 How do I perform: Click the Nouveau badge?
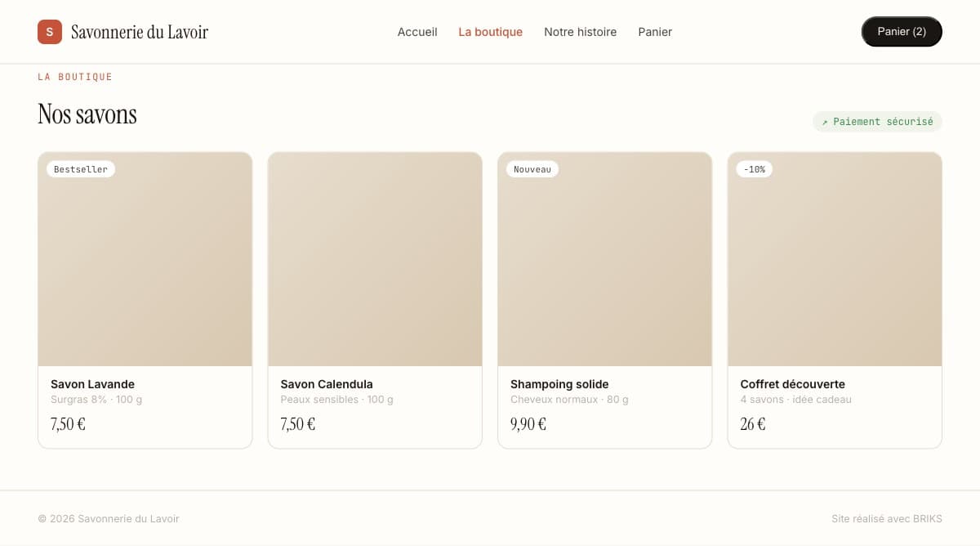[x=532, y=169]
